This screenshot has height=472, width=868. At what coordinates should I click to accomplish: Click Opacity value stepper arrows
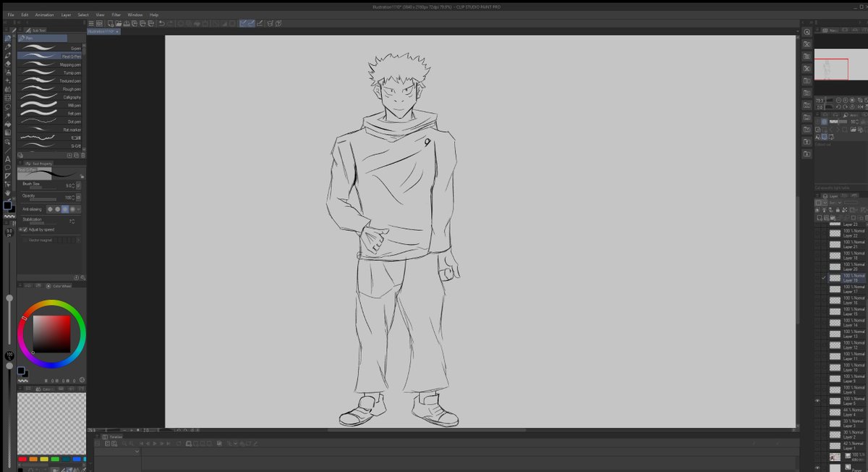(74, 198)
